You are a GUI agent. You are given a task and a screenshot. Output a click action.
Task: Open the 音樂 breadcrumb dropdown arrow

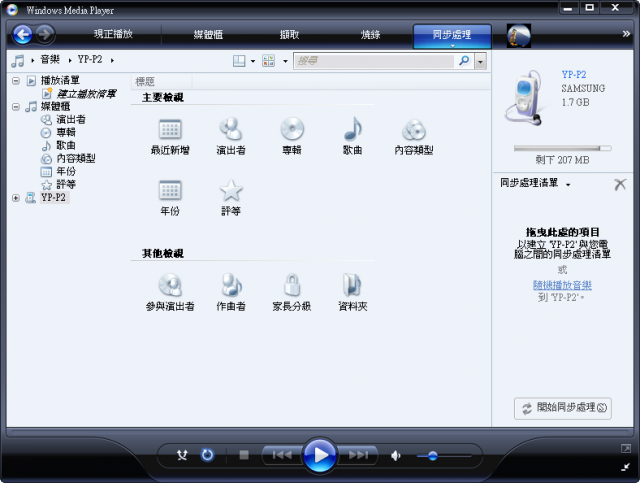point(70,61)
